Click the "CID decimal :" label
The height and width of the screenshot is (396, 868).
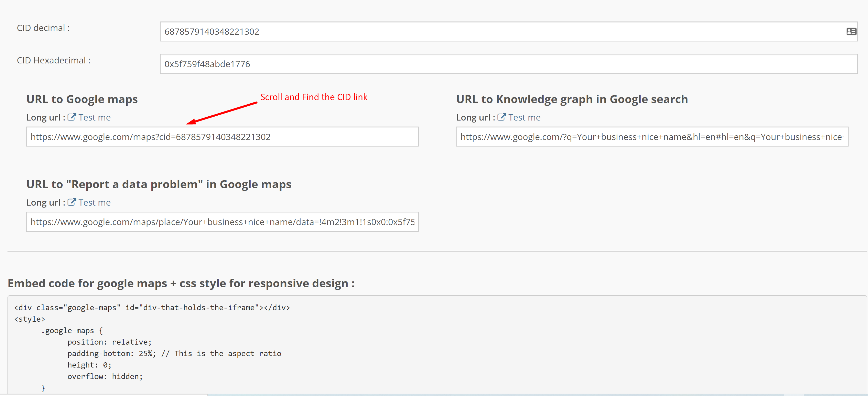[43, 28]
